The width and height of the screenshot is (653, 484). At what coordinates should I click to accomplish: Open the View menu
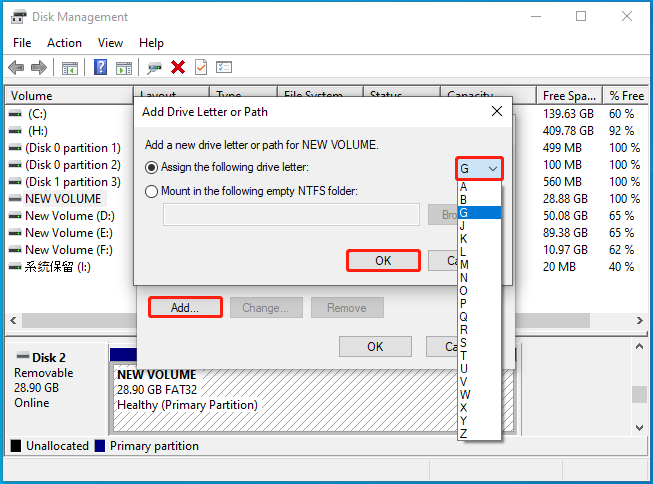coord(110,43)
